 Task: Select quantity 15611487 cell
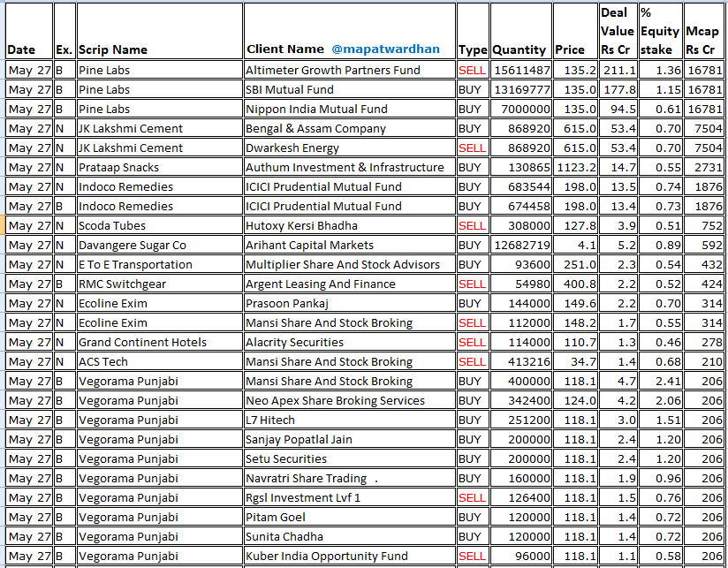[521, 70]
